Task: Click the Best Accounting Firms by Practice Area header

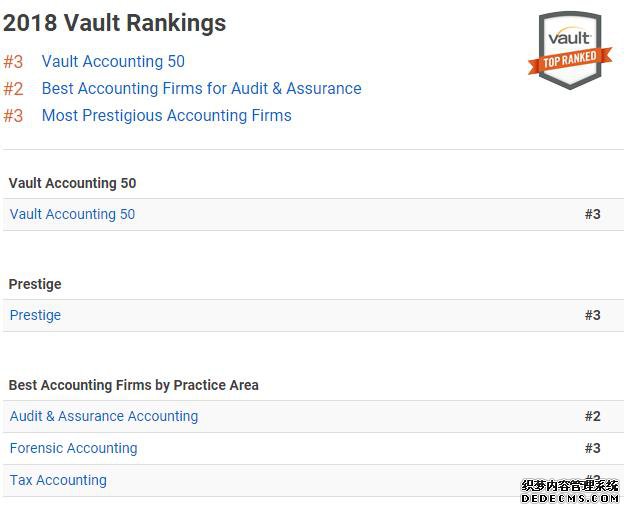Action: (133, 385)
